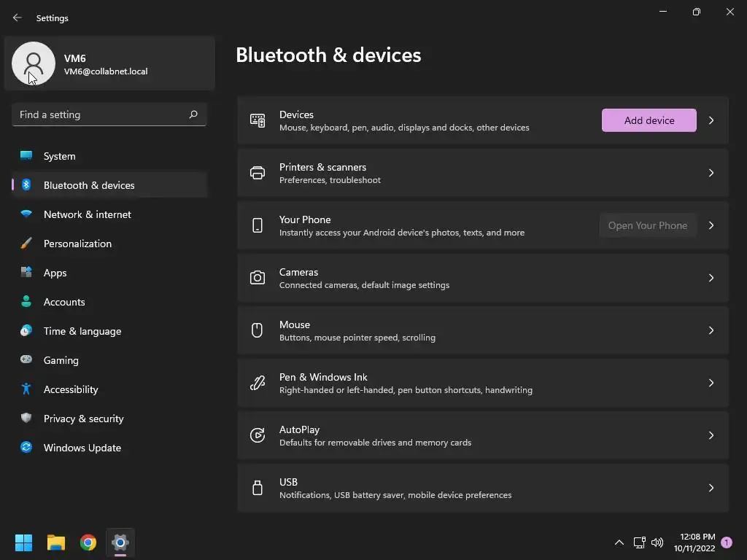The height and width of the screenshot is (560, 747).
Task: Click the Open Your Phone button
Action: (648, 225)
